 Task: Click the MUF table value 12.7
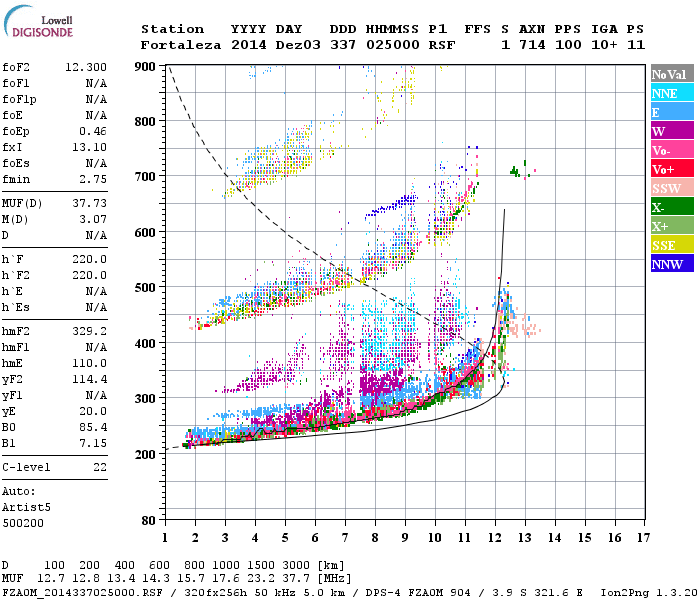point(50,579)
